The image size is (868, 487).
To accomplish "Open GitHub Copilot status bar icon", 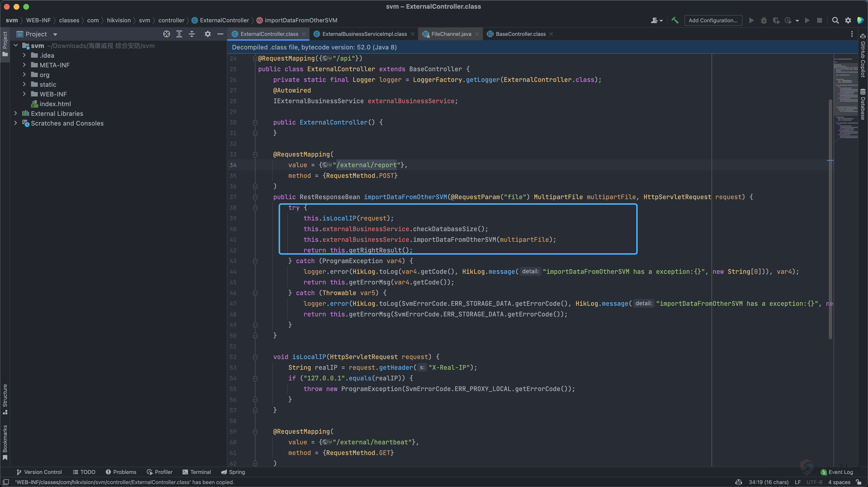I will 738,482.
